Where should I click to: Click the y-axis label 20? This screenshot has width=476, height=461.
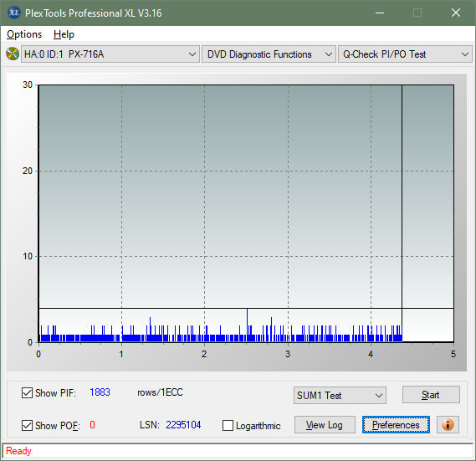point(28,171)
